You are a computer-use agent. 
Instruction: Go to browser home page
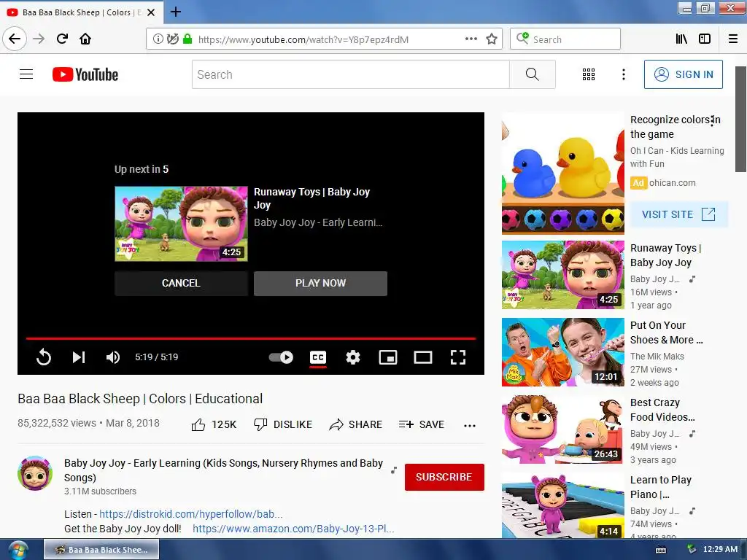pos(85,39)
